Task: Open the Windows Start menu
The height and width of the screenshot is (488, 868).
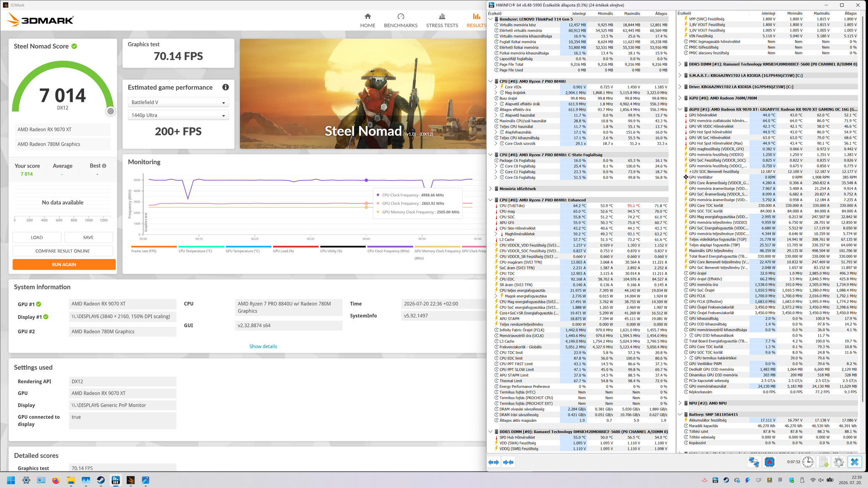Action: (x=11, y=480)
